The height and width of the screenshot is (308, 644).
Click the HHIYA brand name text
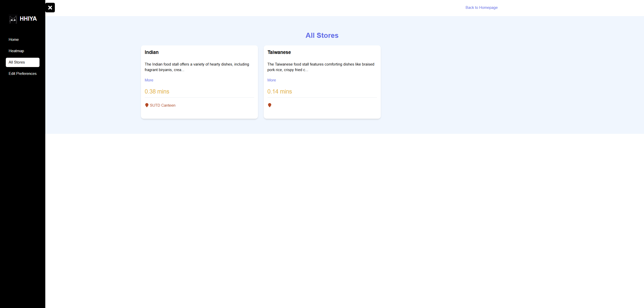click(28, 19)
